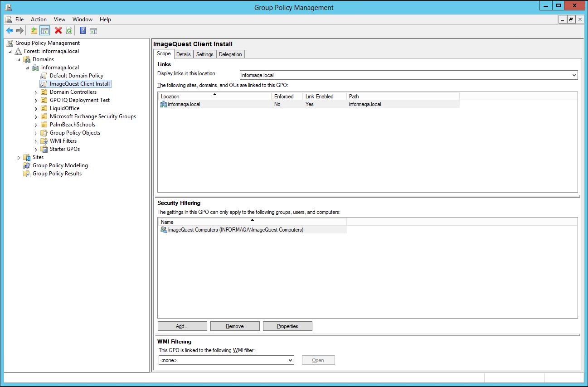Click the Starter GPOs folder icon
Screen dimensions: 588x387
[44, 149]
